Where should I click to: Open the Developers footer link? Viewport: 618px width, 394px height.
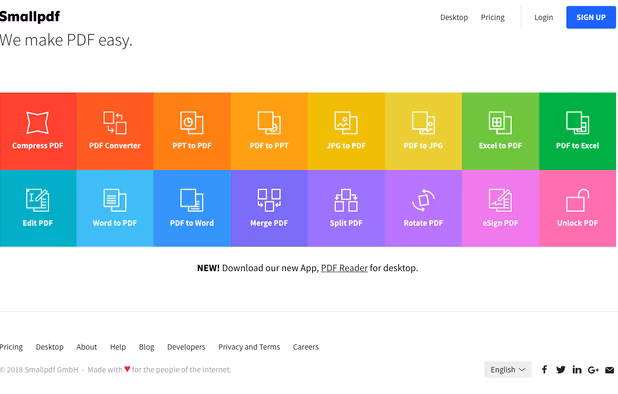pyautogui.click(x=186, y=347)
